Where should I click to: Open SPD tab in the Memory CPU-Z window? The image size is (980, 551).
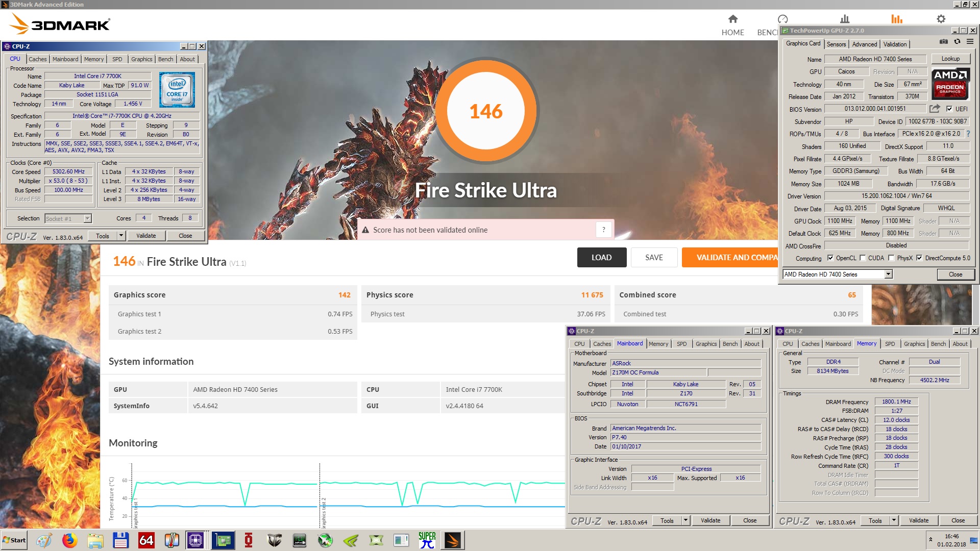click(x=890, y=344)
